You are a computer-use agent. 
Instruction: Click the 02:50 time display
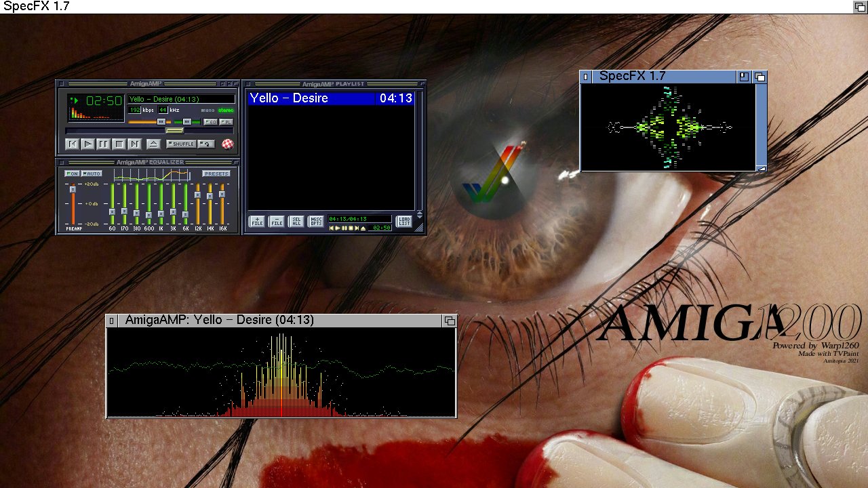click(104, 101)
